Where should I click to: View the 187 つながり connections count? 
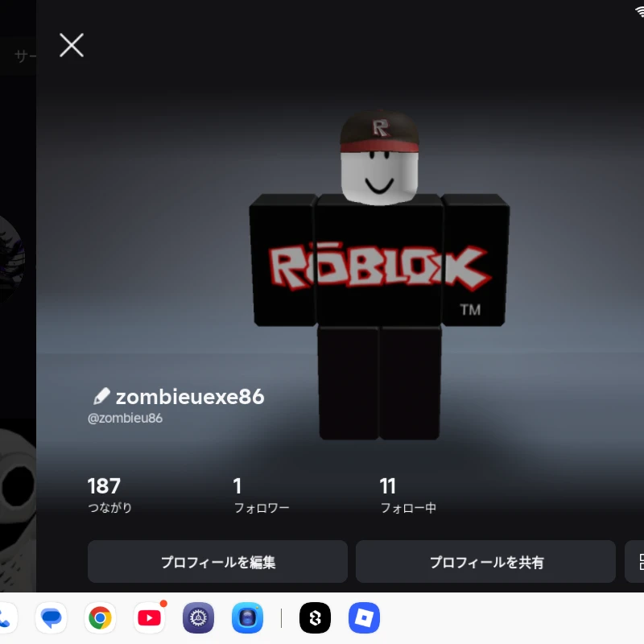(109, 495)
